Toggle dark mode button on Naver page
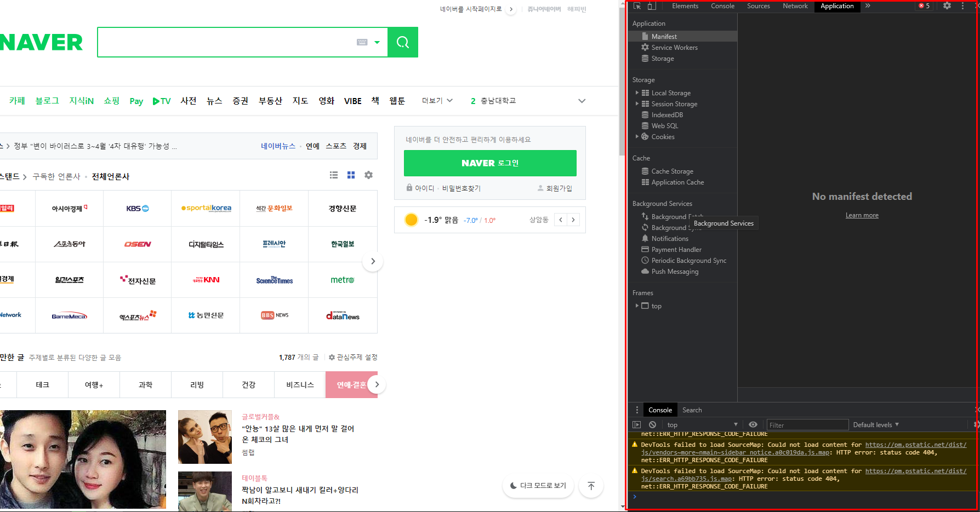The height and width of the screenshot is (512, 980). click(x=538, y=486)
